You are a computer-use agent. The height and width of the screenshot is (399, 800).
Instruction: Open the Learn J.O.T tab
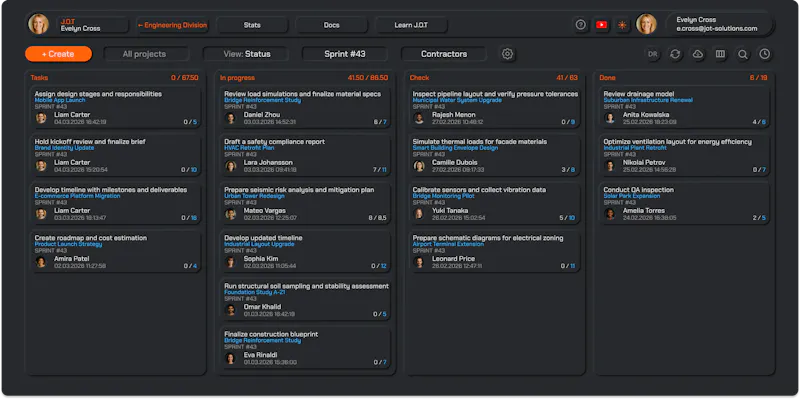(x=411, y=25)
